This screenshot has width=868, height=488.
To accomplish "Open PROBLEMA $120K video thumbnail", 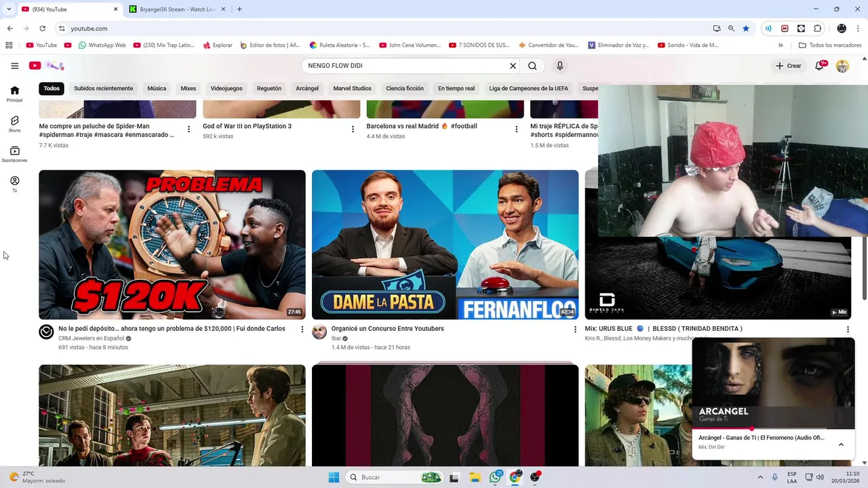I will (172, 245).
